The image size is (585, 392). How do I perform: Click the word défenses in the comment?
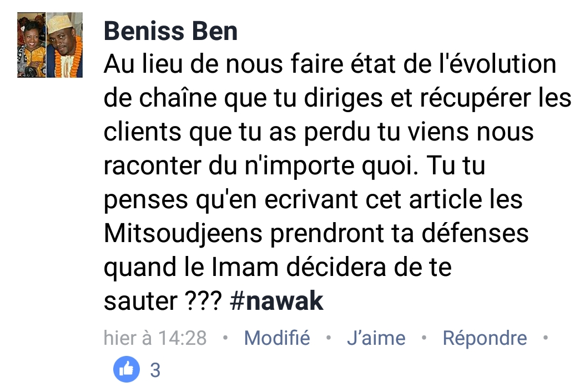(x=475, y=233)
